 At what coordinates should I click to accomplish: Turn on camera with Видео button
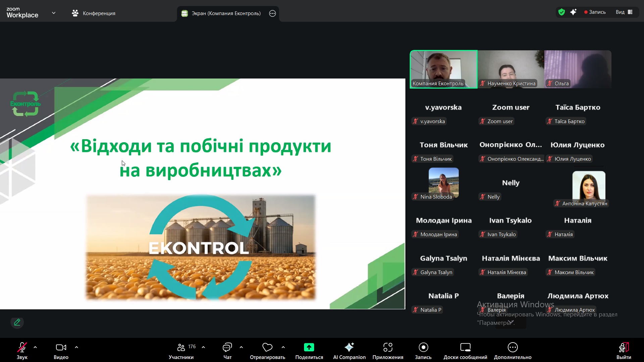point(61,350)
